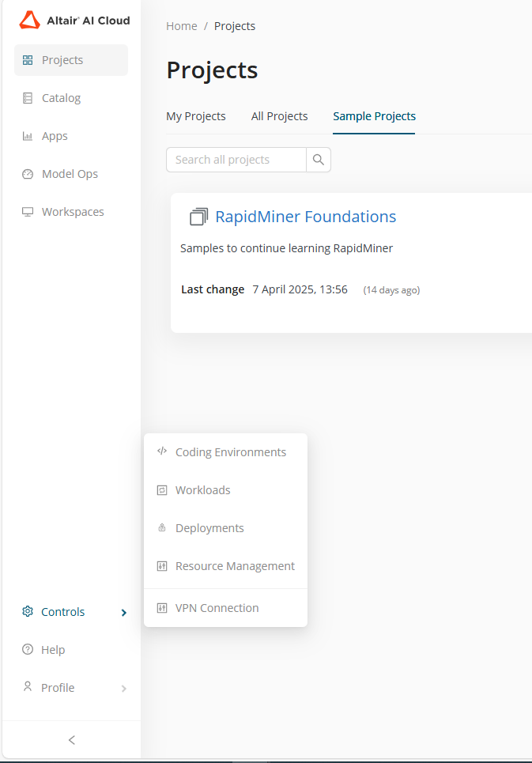Screen dimensions: 532x763
Task: Switch to the My Projects tab
Action: pyautogui.click(x=196, y=116)
